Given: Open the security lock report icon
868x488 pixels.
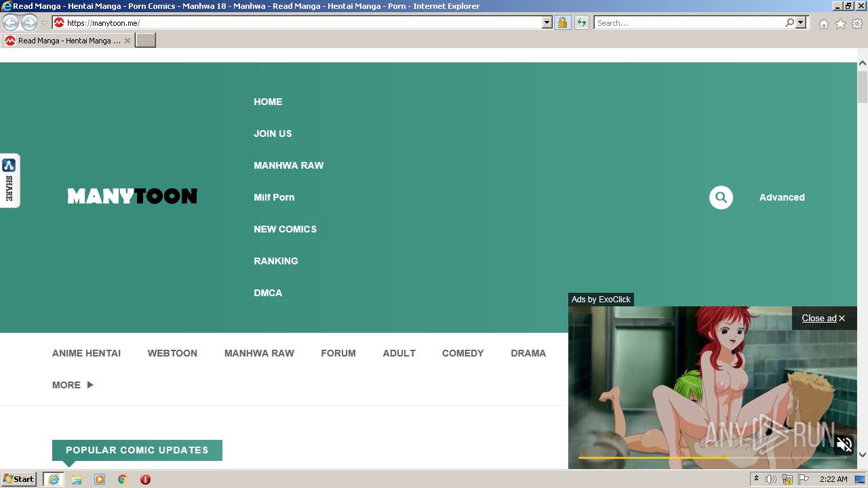Looking at the screenshot, I should click(562, 22).
